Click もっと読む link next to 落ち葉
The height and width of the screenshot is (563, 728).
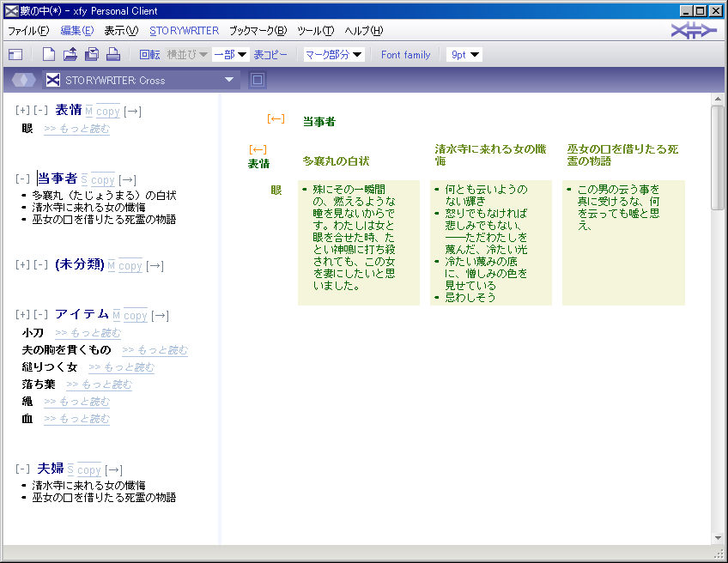tap(99, 384)
